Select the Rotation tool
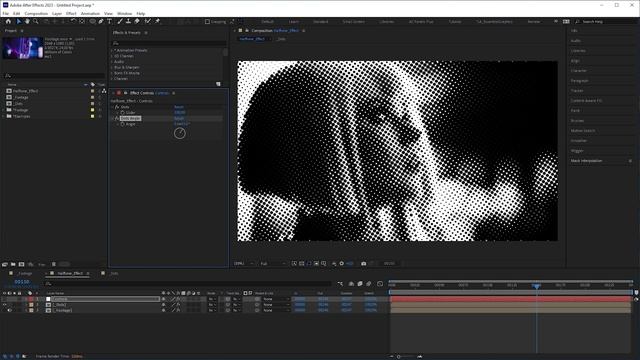Image resolution: width=640 pixels, height=360 pixels. pyautogui.click(x=73, y=21)
